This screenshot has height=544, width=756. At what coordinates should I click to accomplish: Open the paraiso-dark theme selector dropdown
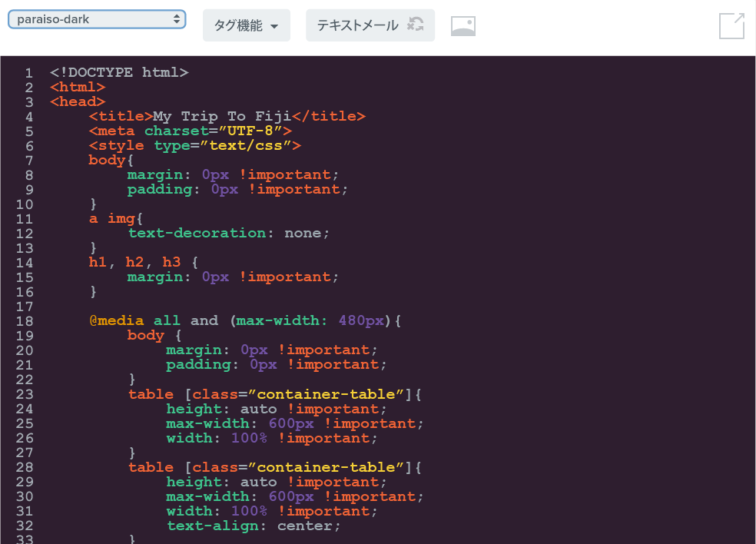tap(97, 17)
